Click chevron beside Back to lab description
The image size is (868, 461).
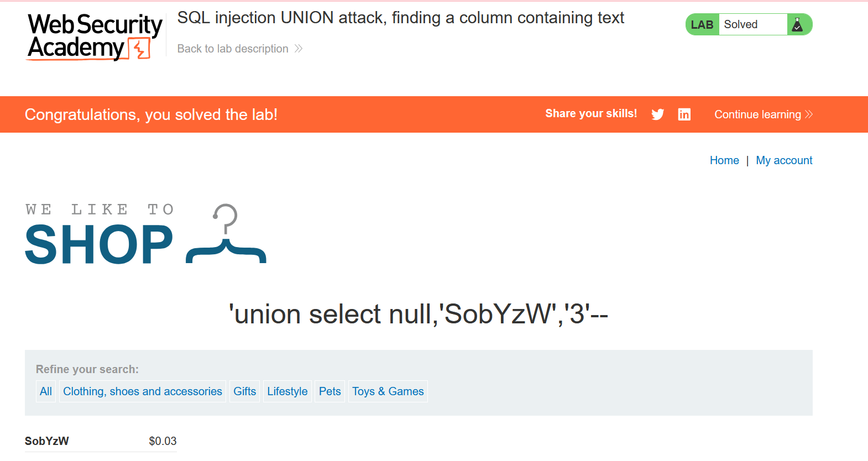point(299,49)
